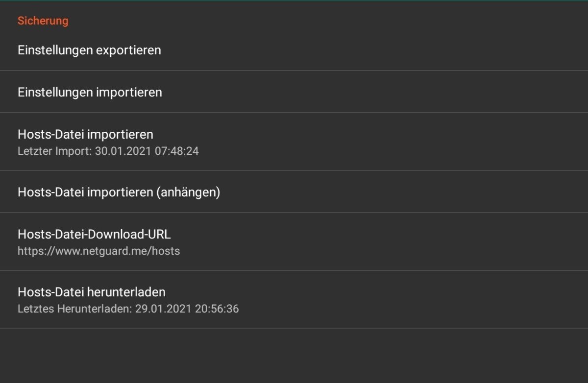Click the word Einstellungen in importieren entry
Viewport: 588px width, 383px height.
pyautogui.click(x=50, y=92)
